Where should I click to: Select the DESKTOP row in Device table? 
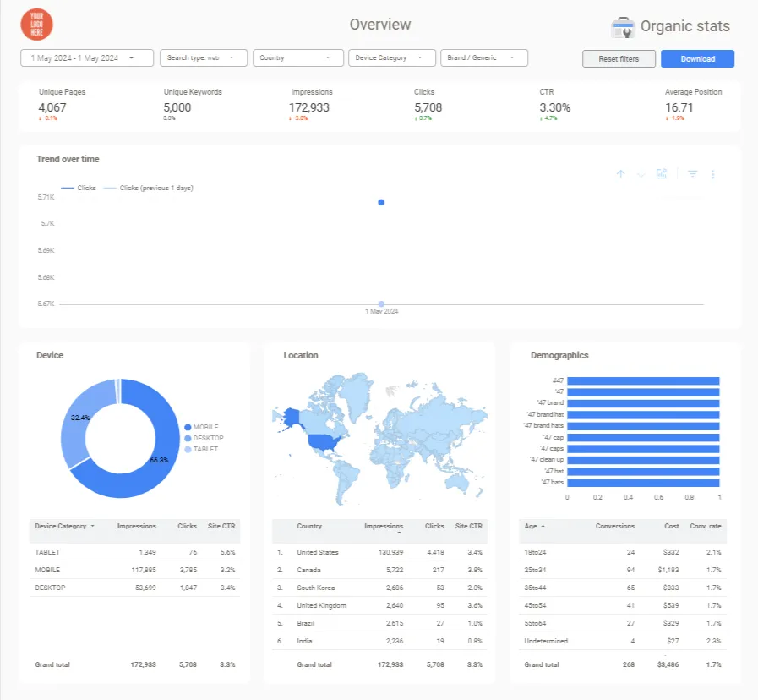point(135,588)
